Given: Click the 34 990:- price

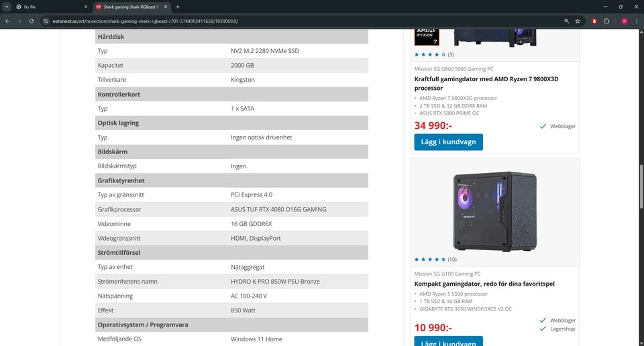Looking at the screenshot, I should [x=433, y=125].
